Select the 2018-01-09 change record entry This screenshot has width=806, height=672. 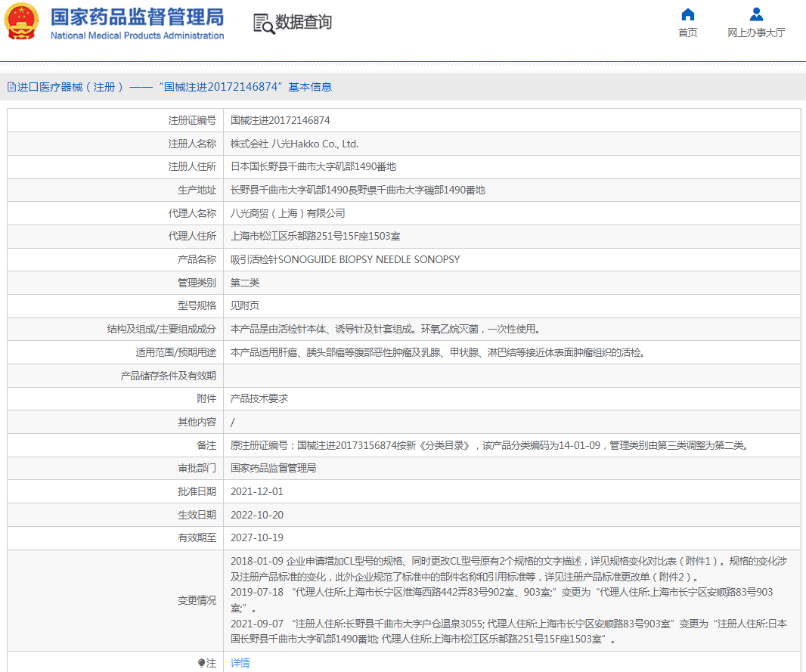pos(508,568)
